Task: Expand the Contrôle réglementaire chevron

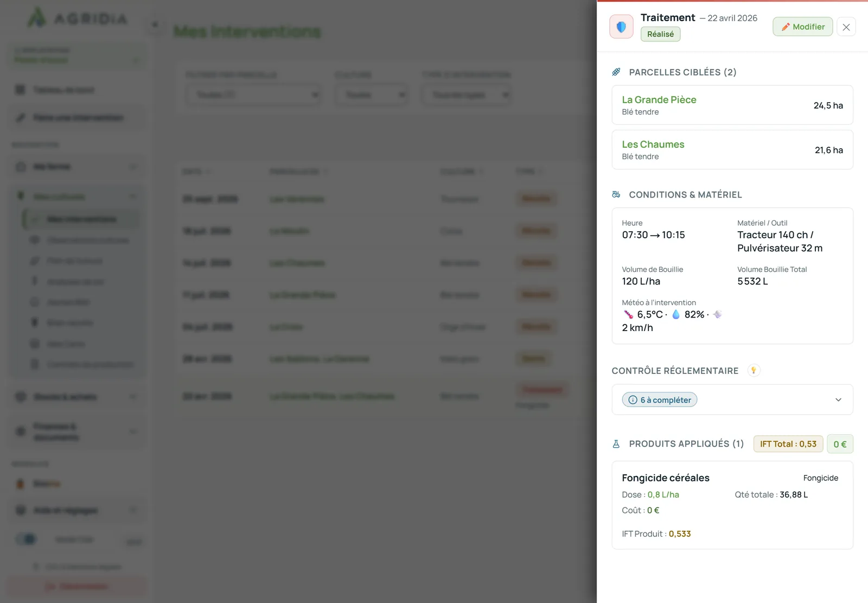Action: pos(838,400)
